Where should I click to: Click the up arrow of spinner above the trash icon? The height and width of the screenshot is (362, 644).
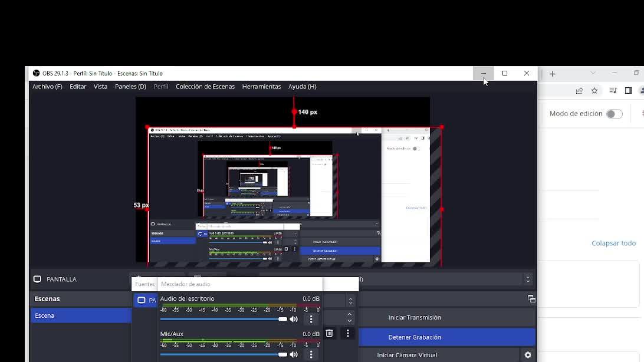[350, 314]
